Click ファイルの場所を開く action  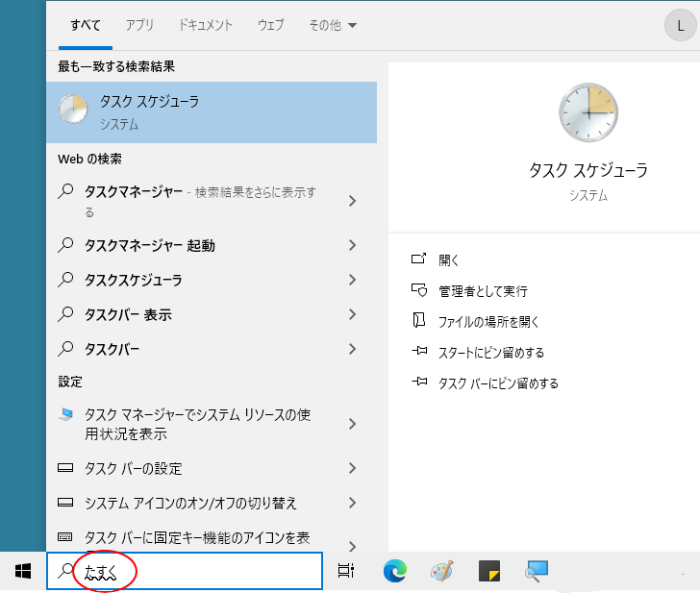pos(488,322)
